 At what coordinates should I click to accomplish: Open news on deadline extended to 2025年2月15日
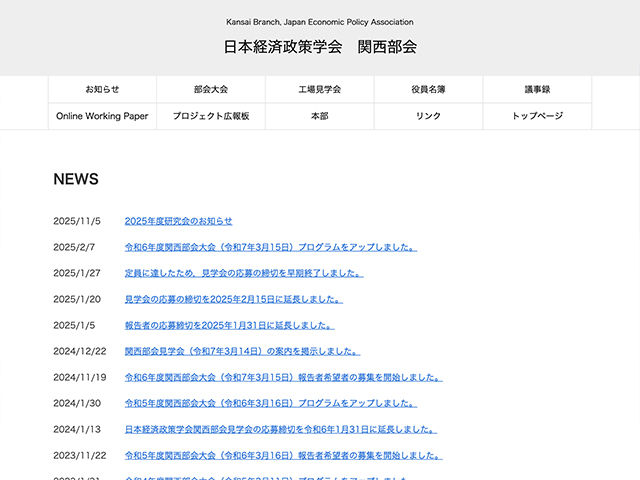coord(233,299)
